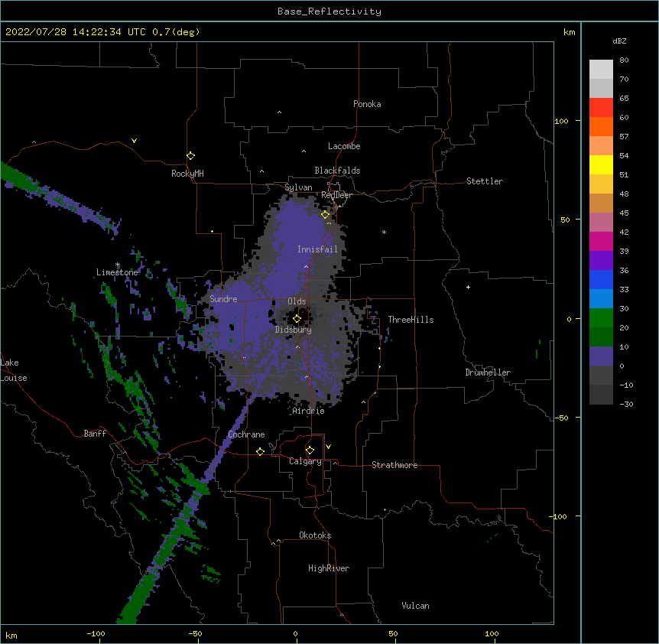Click the dBZ legend heading
The height and width of the screenshot is (644, 659).
(619, 41)
